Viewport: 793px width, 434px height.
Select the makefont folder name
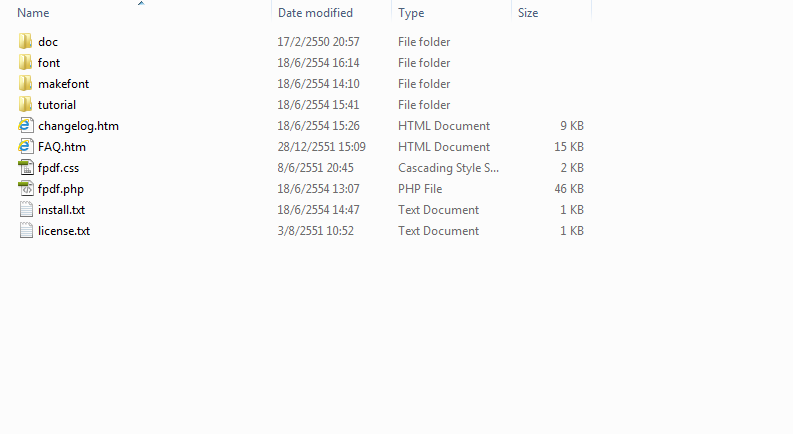pos(63,84)
